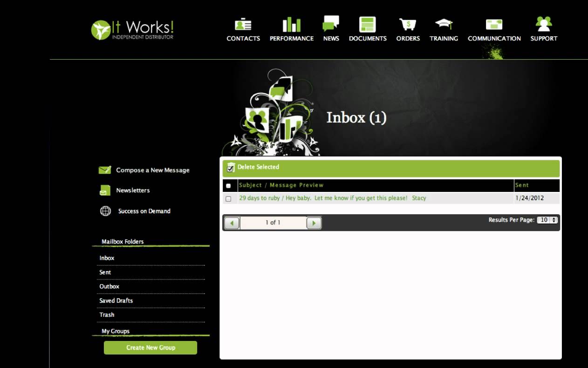The image size is (588, 368).
Task: Open the Communication envelope icon
Action: [493, 24]
